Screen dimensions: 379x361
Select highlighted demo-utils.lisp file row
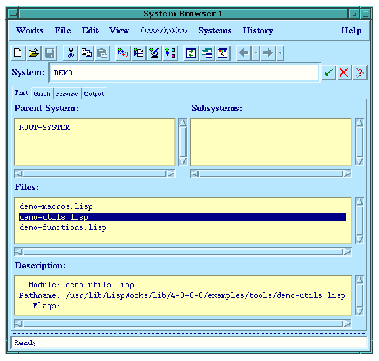(182, 217)
